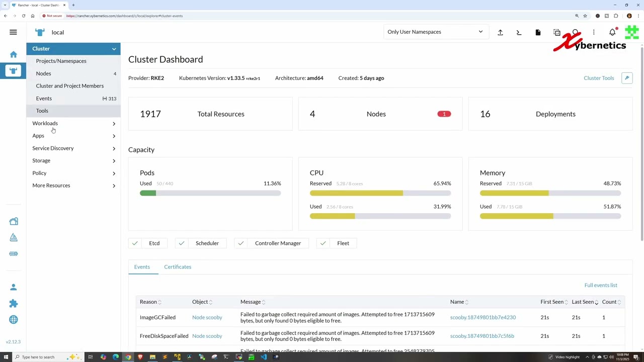
Task: Sort events by Last Seen column
Action: [585, 302]
